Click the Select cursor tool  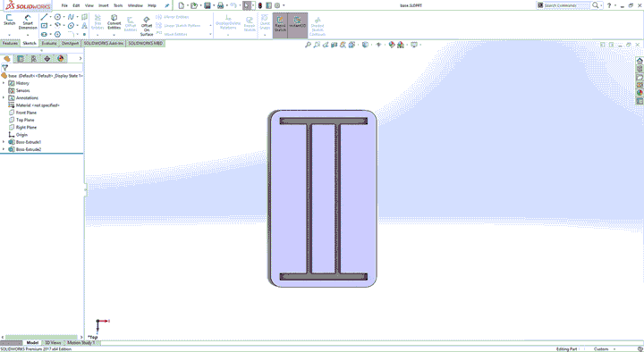[247, 5]
